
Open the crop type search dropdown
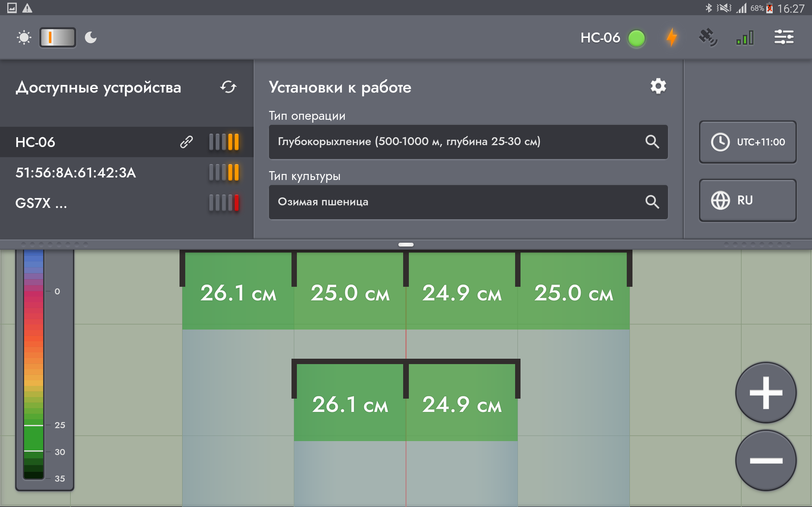pyautogui.click(x=652, y=202)
